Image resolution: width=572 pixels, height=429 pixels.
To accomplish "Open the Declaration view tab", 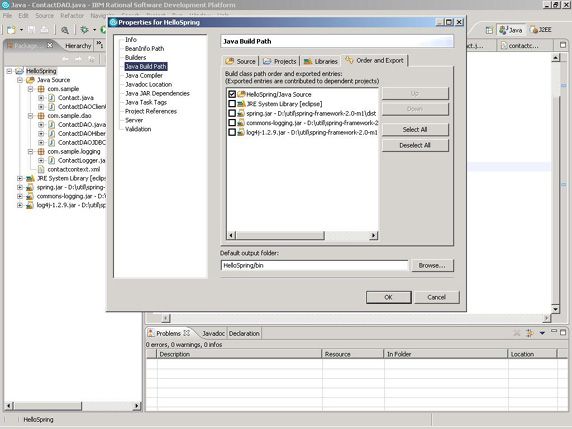I will (x=244, y=333).
